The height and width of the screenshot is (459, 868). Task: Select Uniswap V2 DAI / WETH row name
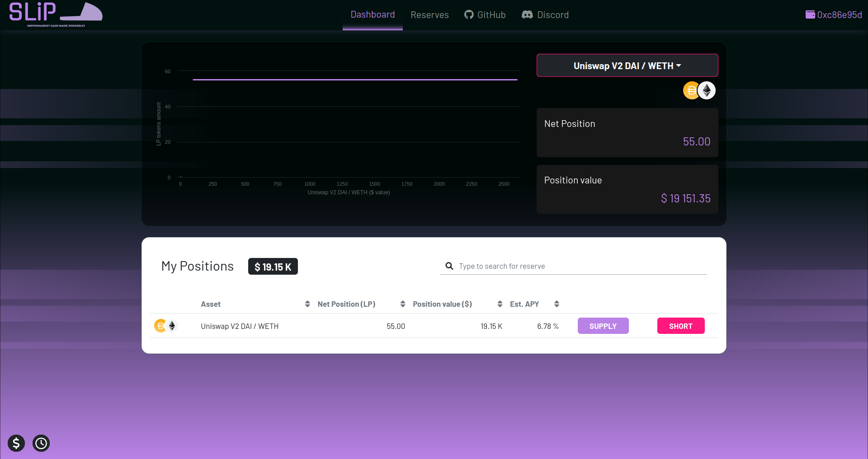[x=240, y=326]
